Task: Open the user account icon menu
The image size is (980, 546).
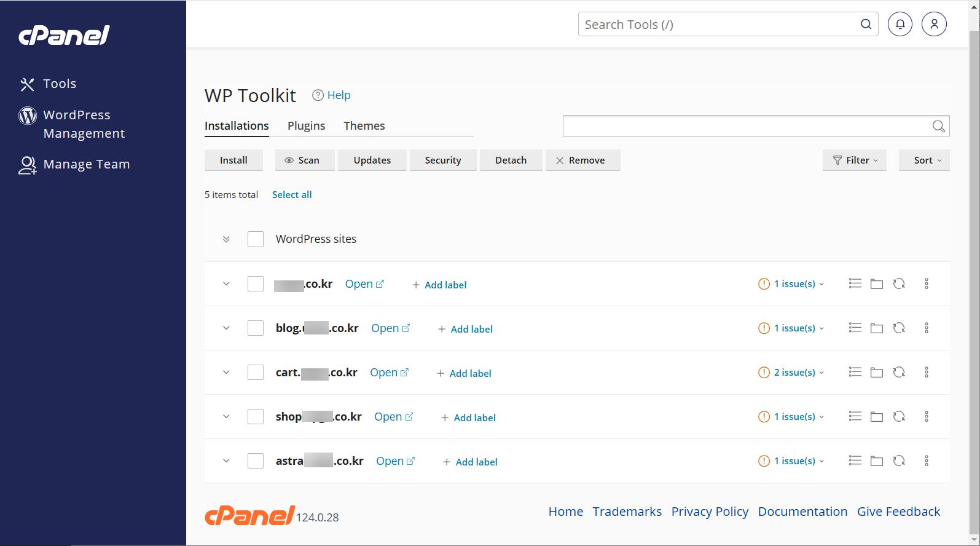Action: click(934, 24)
